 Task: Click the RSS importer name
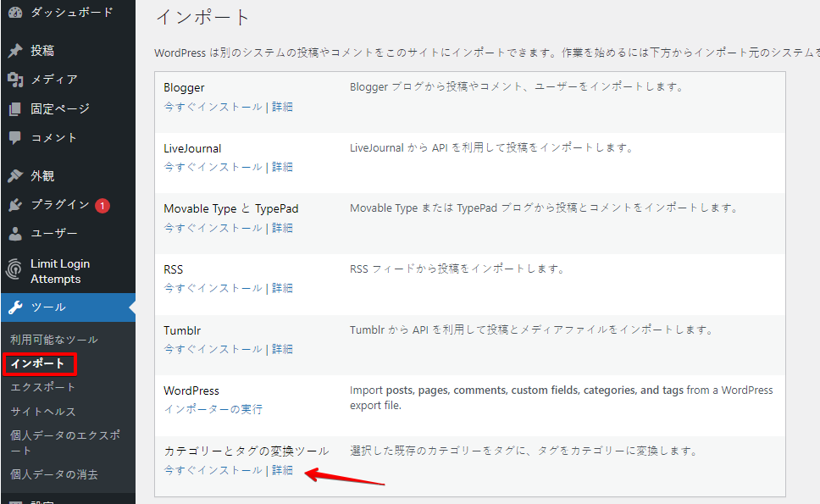coord(173,269)
